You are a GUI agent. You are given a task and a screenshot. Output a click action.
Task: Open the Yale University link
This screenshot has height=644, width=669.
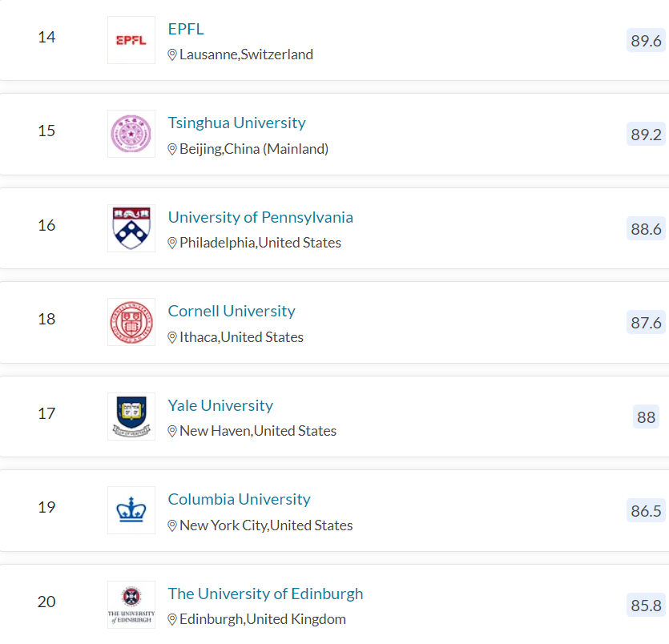click(220, 405)
